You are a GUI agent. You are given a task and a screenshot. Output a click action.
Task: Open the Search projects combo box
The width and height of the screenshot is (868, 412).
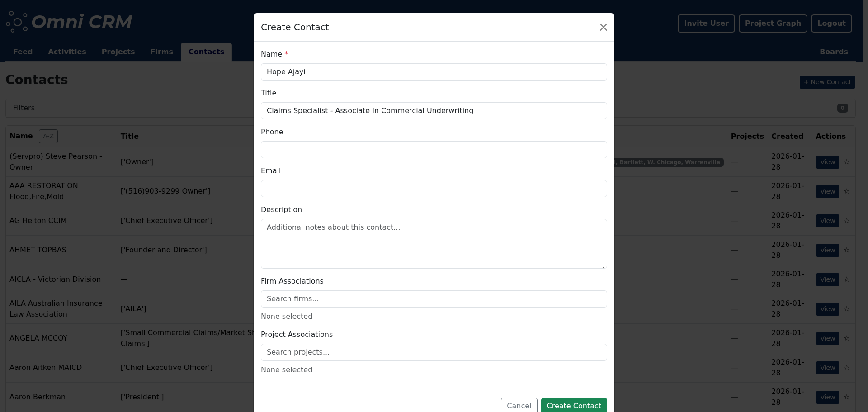[434, 352]
